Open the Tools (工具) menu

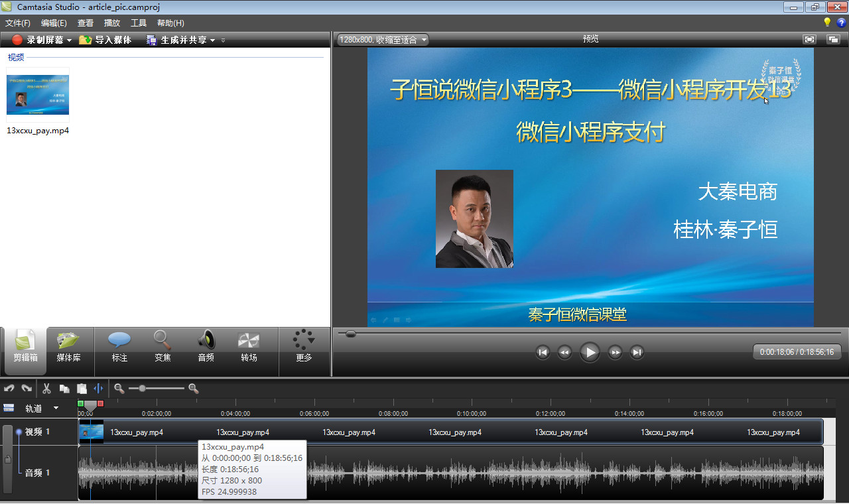[x=139, y=23]
